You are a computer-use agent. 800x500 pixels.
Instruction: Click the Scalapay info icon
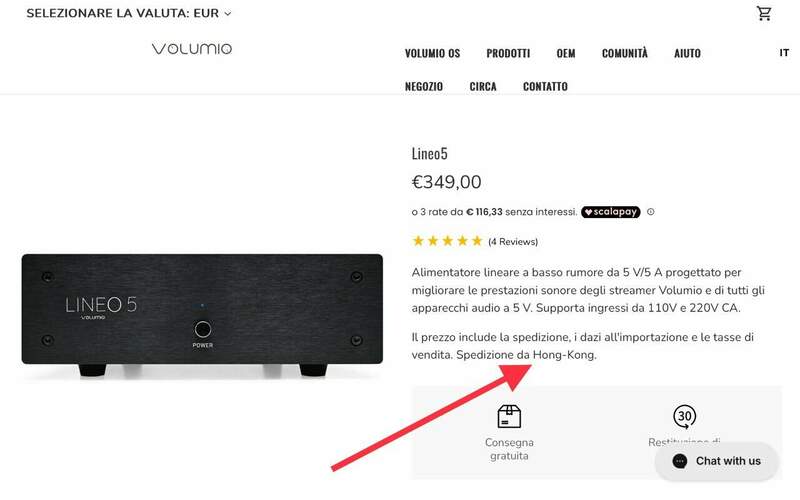(x=651, y=212)
